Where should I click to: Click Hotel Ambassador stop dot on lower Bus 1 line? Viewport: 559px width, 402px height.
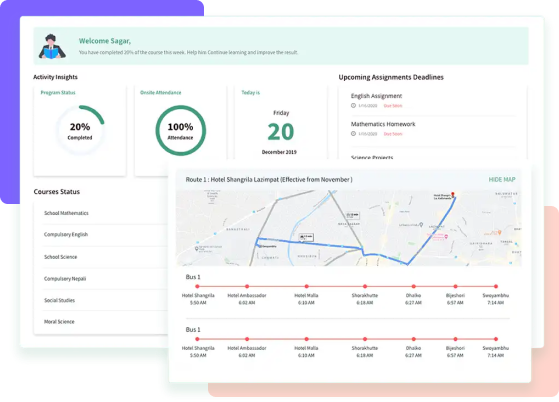(x=247, y=339)
